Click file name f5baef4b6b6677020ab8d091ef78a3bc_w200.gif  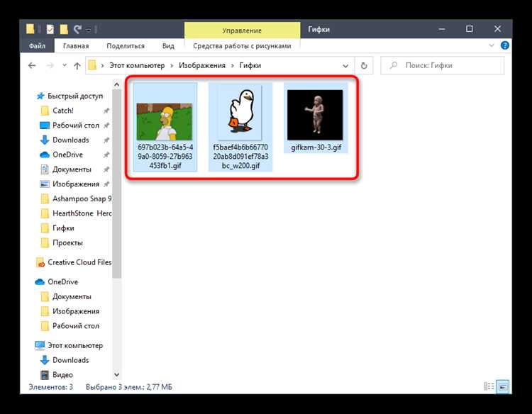(x=240, y=156)
